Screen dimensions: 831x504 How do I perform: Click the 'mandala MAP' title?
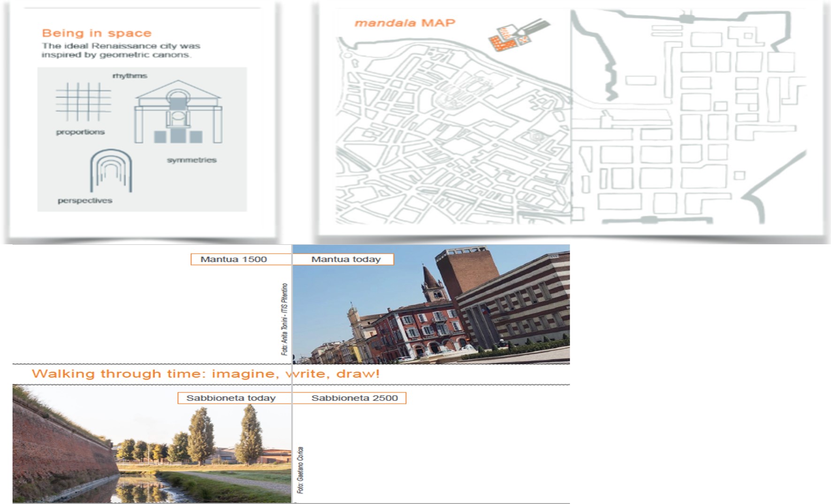click(x=404, y=23)
